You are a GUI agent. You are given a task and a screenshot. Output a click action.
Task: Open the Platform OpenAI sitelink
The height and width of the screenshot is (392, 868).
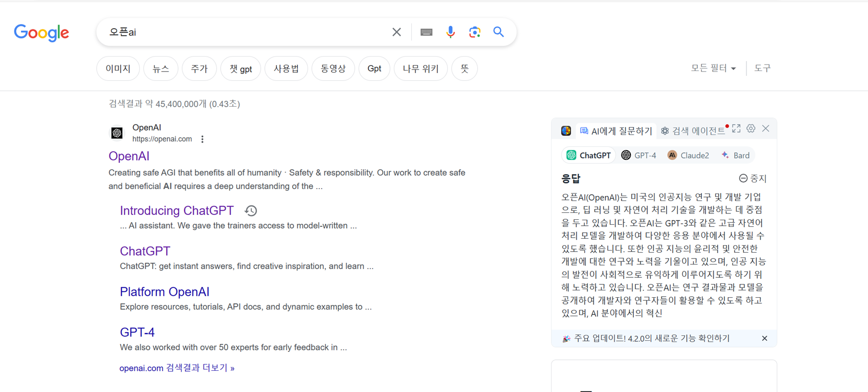point(165,292)
